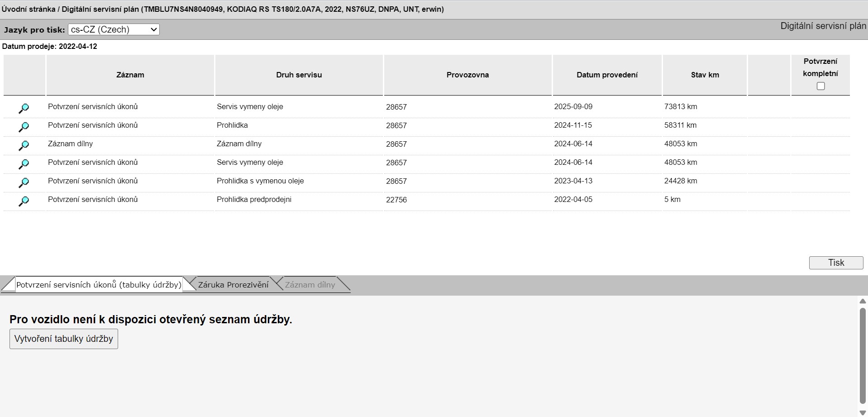Click the Stav km column header
The height and width of the screenshot is (417, 868).
pyautogui.click(x=705, y=75)
